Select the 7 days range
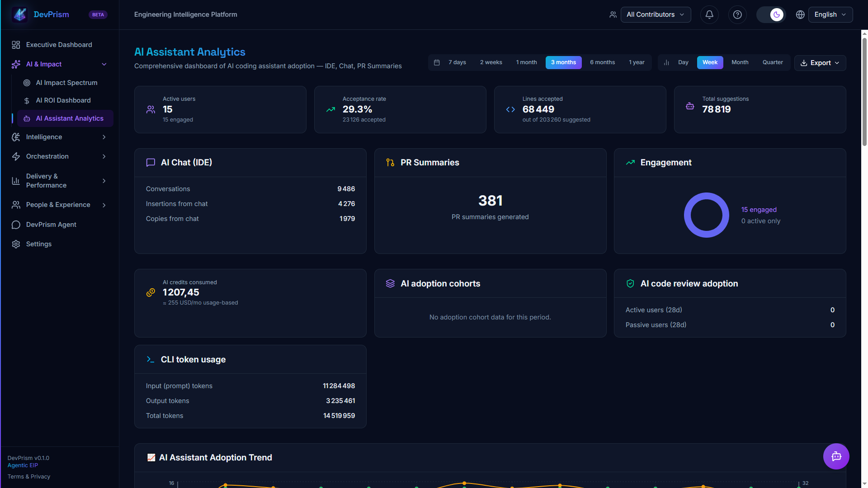The image size is (868, 488). tap(457, 62)
